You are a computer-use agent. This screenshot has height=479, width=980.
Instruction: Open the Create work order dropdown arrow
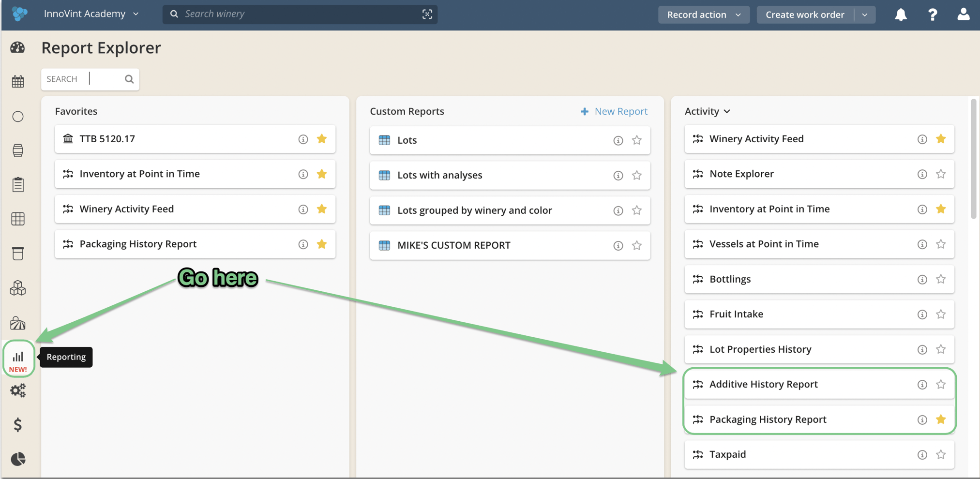(x=865, y=15)
